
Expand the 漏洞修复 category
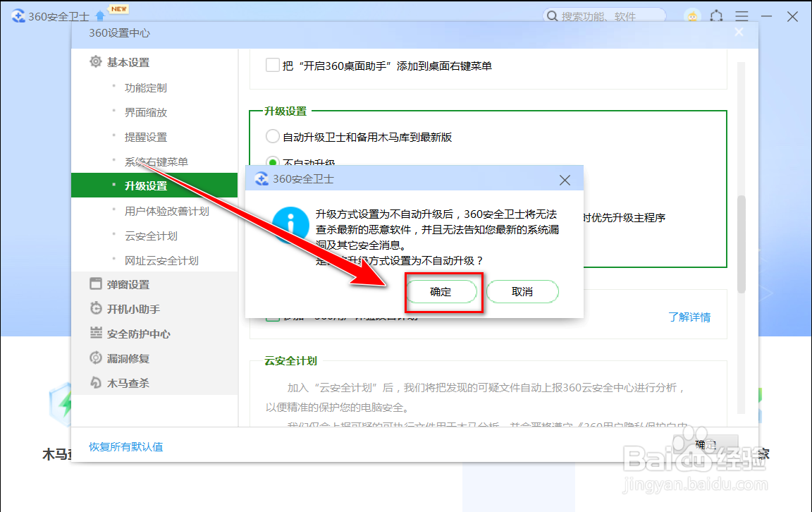(128, 358)
